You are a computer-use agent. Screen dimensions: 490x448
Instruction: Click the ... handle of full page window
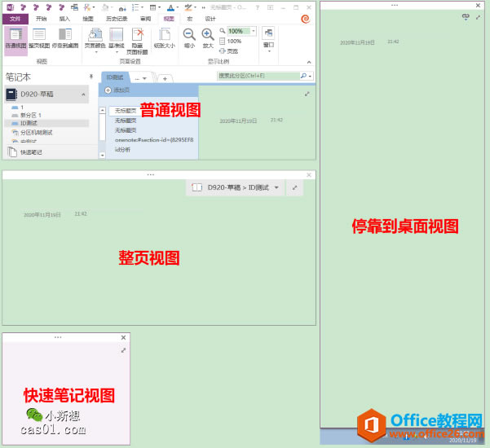tap(151, 174)
